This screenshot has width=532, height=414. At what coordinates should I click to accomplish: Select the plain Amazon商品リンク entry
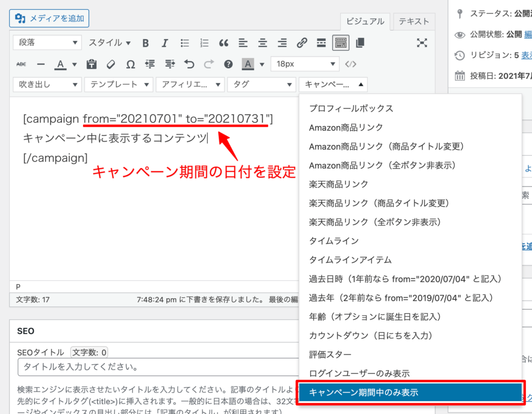pyautogui.click(x=410, y=128)
